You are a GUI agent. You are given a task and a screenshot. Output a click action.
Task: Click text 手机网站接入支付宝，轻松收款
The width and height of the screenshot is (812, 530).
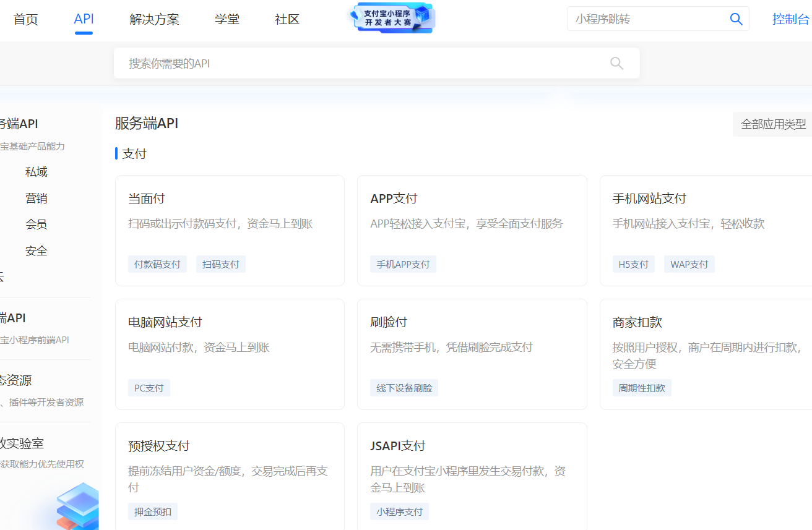coord(688,223)
